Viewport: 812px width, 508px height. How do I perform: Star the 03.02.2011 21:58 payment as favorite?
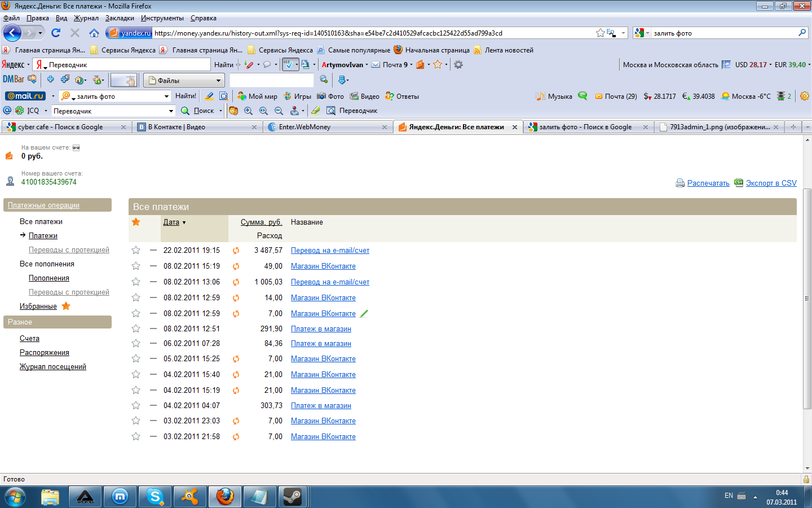click(136, 436)
